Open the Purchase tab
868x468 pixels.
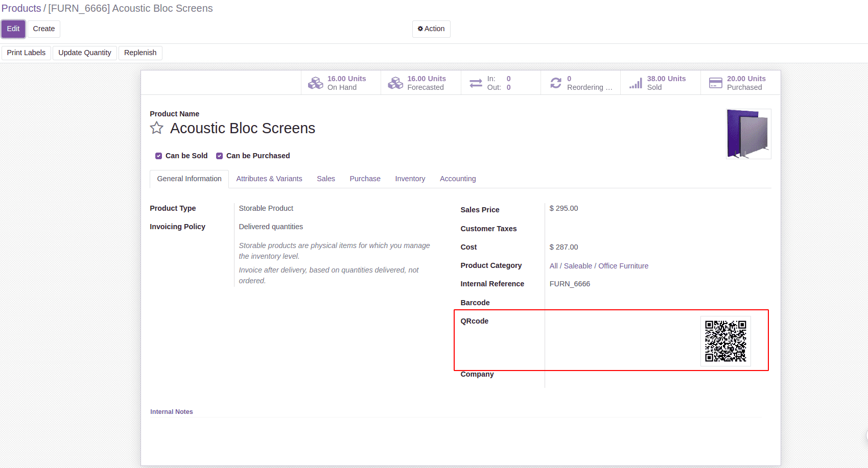click(x=365, y=179)
